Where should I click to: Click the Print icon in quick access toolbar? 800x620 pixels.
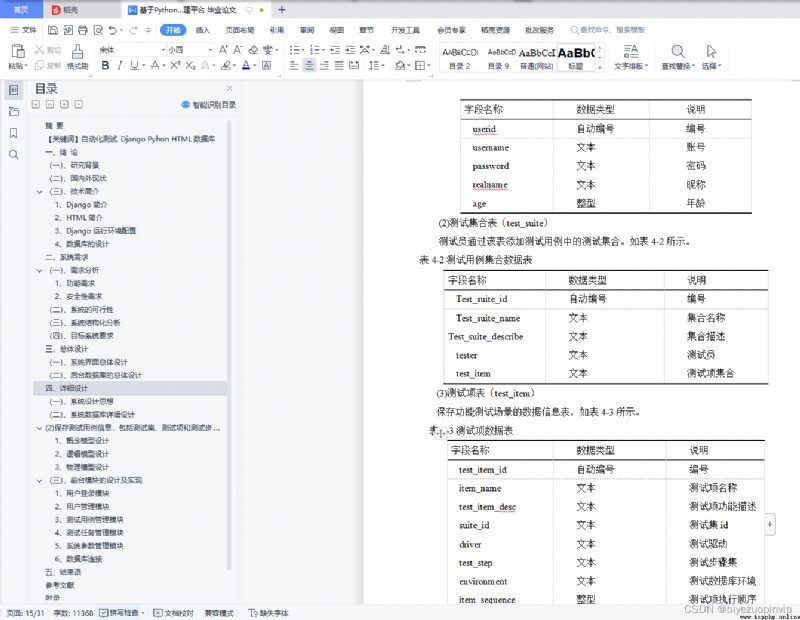pyautogui.click(x=83, y=30)
